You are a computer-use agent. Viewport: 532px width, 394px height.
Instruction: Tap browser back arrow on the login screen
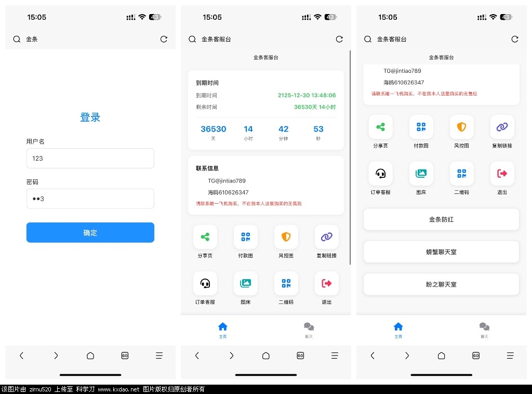(x=21, y=356)
